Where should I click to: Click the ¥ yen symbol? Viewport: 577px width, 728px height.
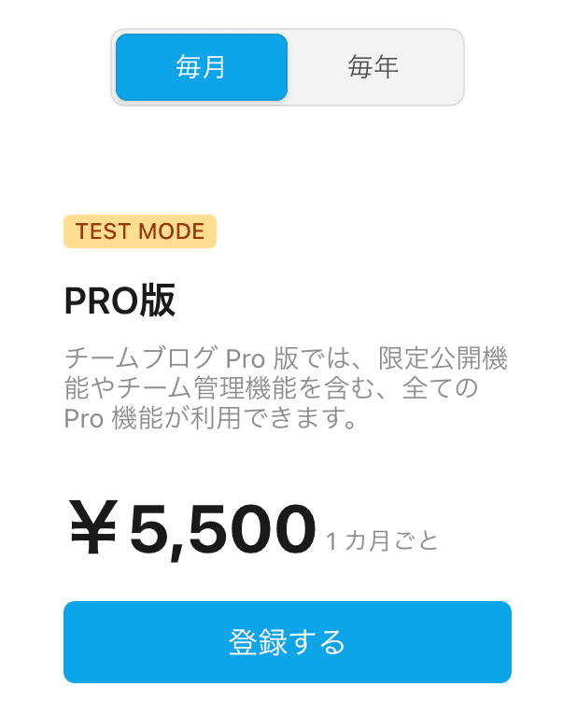tap(92, 530)
